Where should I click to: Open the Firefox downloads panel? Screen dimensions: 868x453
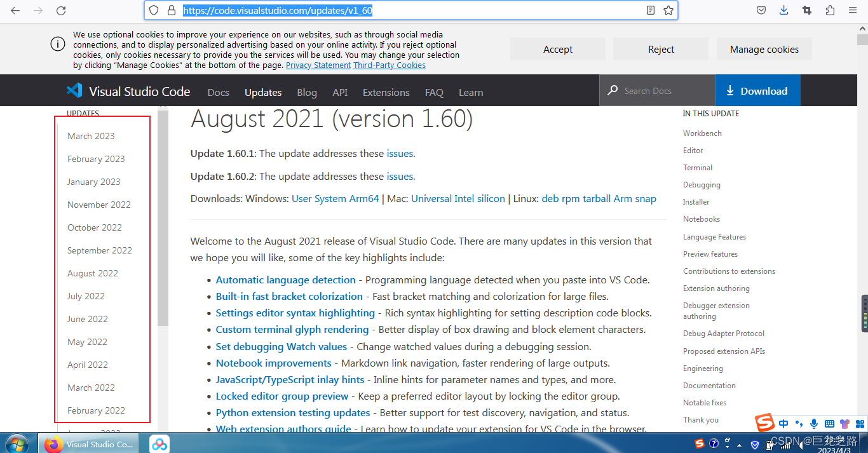coord(784,10)
